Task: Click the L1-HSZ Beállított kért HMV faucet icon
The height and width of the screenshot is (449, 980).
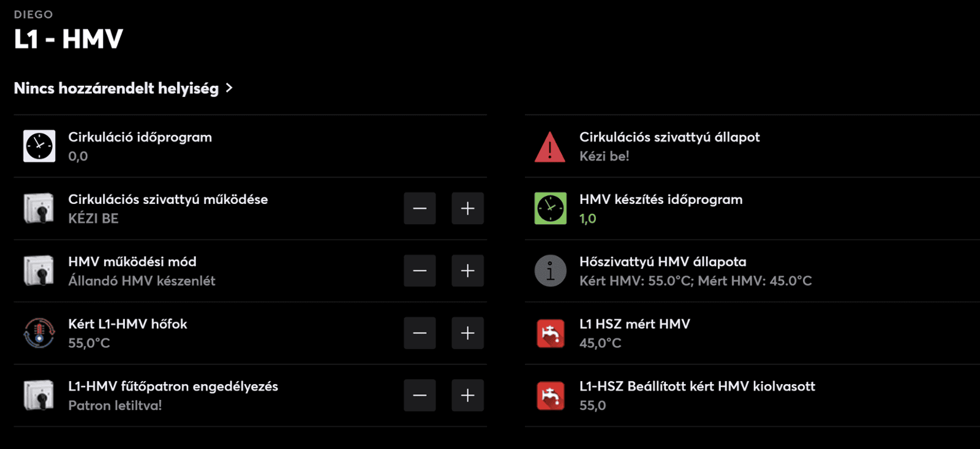Action: coord(550,396)
